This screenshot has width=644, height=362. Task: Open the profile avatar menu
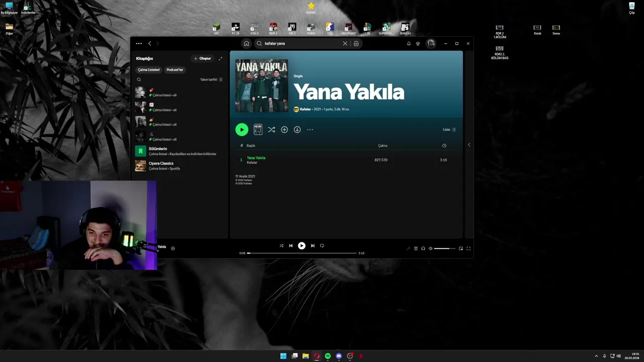431,43
